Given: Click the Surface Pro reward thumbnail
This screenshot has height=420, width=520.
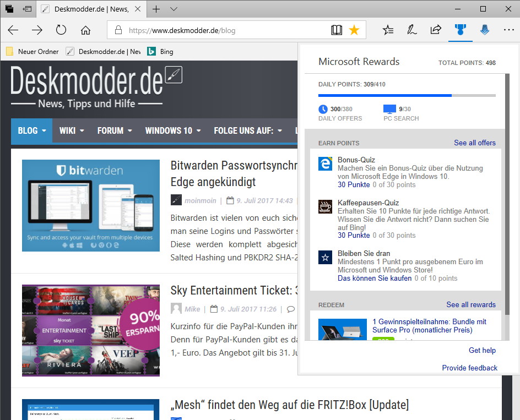Looking at the screenshot, I should pyautogui.click(x=342, y=330).
